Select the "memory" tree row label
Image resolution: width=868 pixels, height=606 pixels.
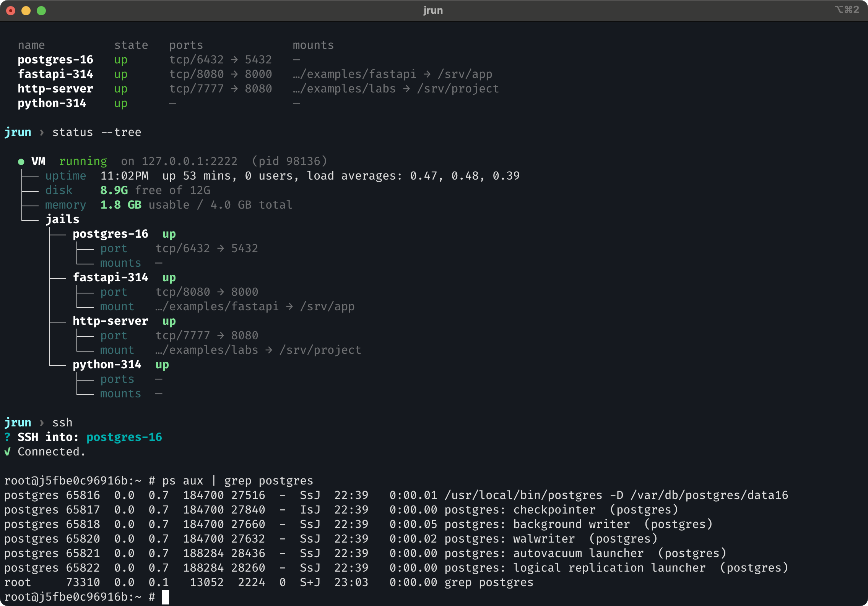[66, 205]
